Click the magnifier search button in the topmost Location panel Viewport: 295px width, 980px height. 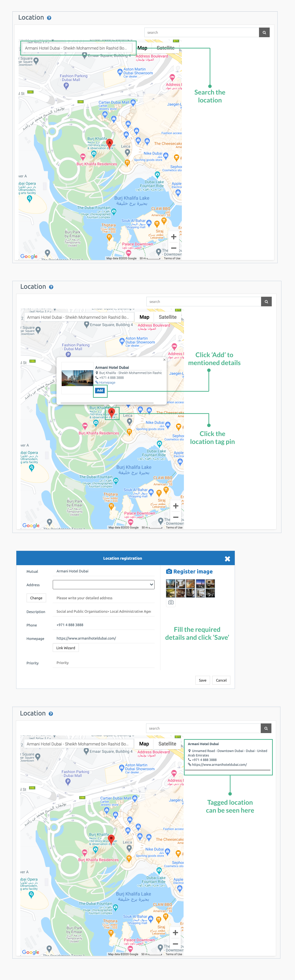click(x=264, y=32)
